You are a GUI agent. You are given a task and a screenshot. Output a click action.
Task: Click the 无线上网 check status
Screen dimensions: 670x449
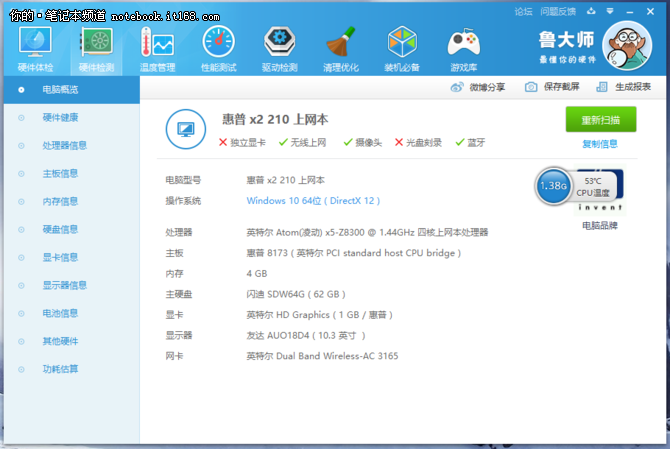click(302, 143)
